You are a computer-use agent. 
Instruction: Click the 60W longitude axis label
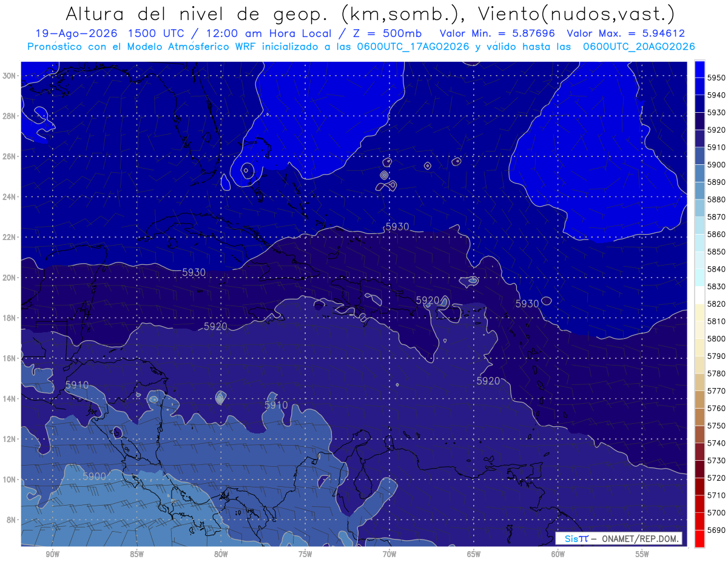tap(558, 554)
